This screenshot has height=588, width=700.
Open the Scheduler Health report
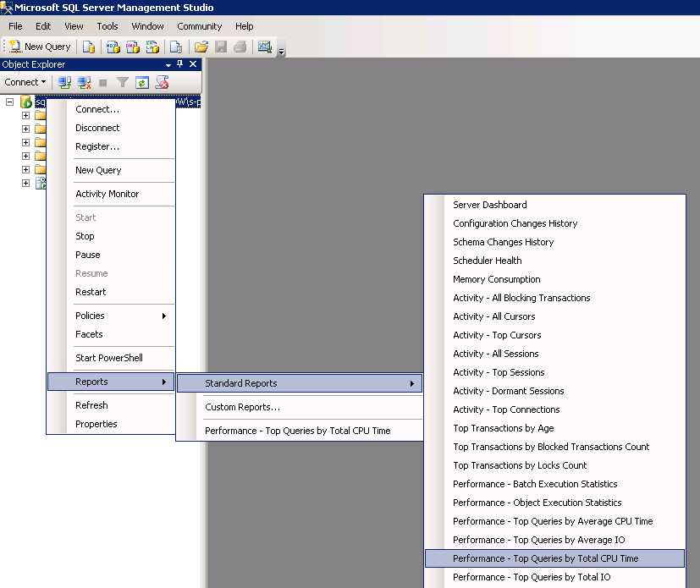tap(554, 261)
